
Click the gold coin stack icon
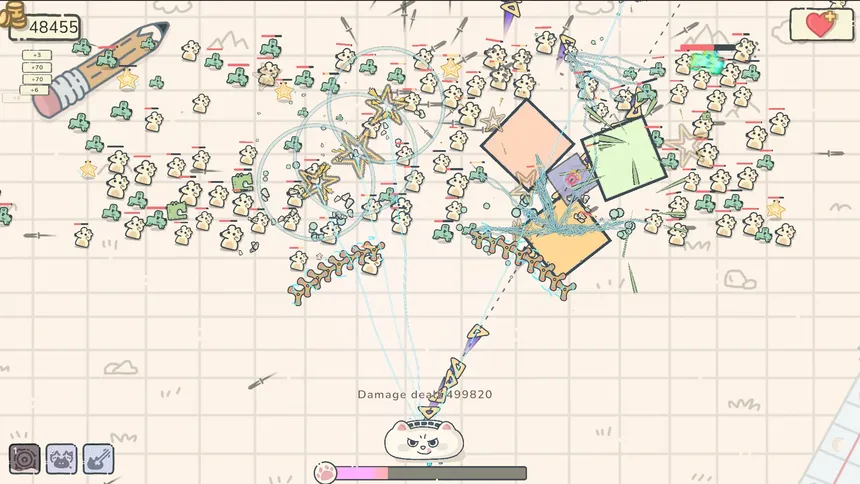tap(13, 14)
